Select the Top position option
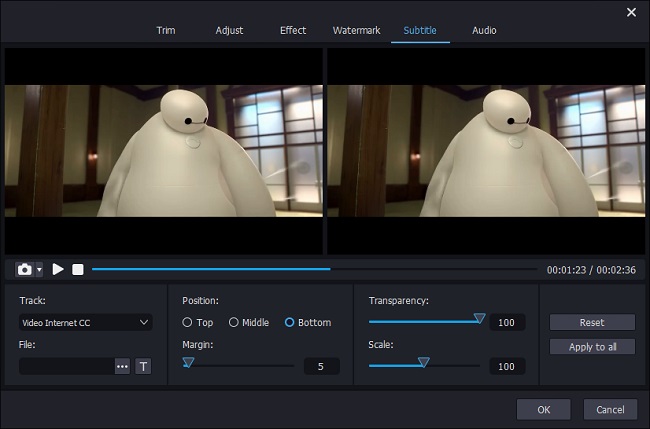Viewport: 650px width, 429px height. coord(187,322)
